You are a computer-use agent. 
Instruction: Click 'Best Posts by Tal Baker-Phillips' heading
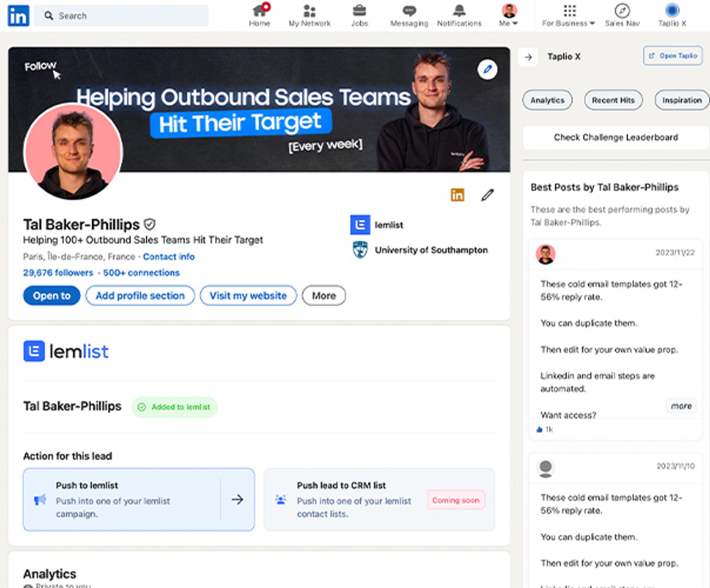pyautogui.click(x=605, y=187)
